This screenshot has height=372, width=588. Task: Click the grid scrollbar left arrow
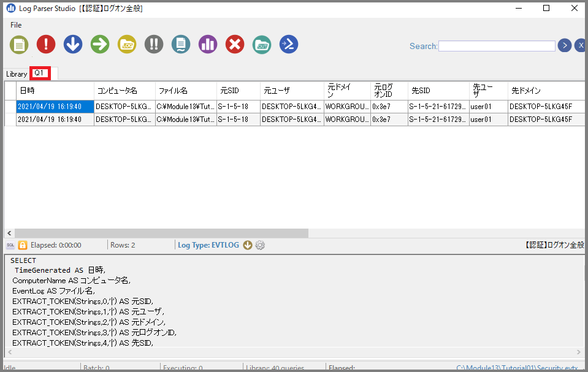pyautogui.click(x=9, y=233)
